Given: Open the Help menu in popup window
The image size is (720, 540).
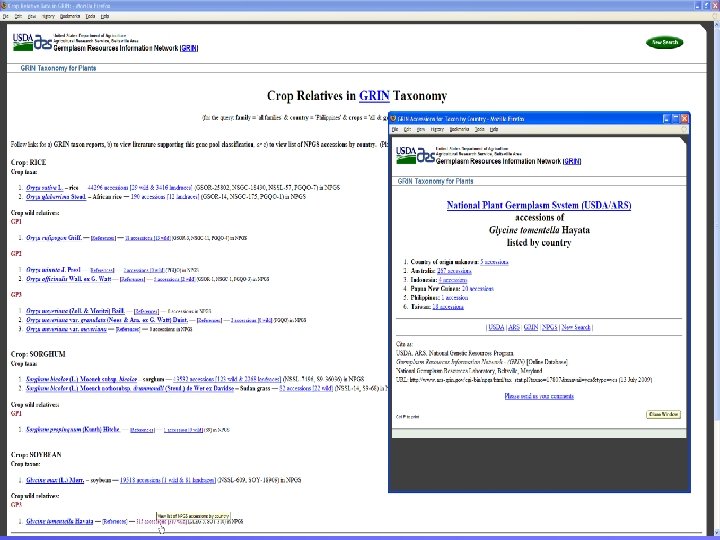Looking at the screenshot, I should pyautogui.click(x=494, y=129).
